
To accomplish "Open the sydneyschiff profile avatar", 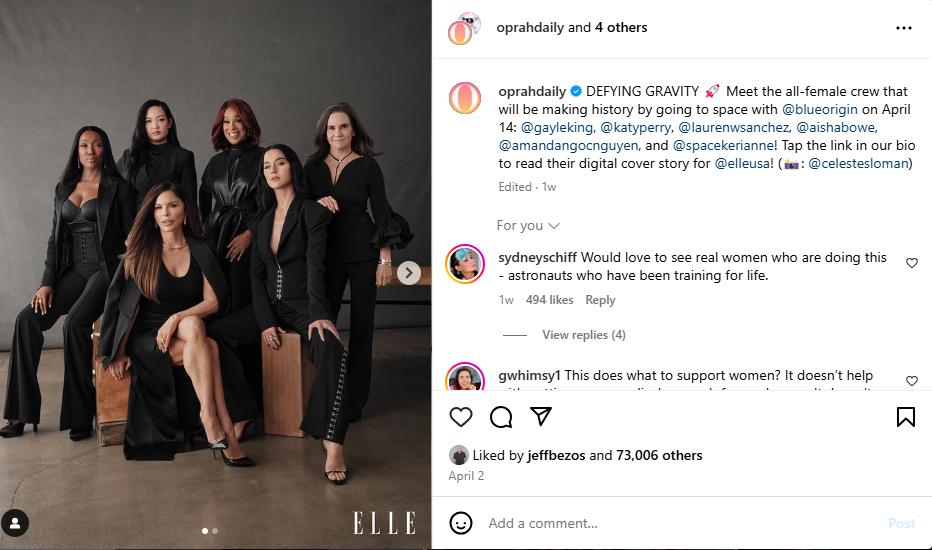I will pos(465,264).
